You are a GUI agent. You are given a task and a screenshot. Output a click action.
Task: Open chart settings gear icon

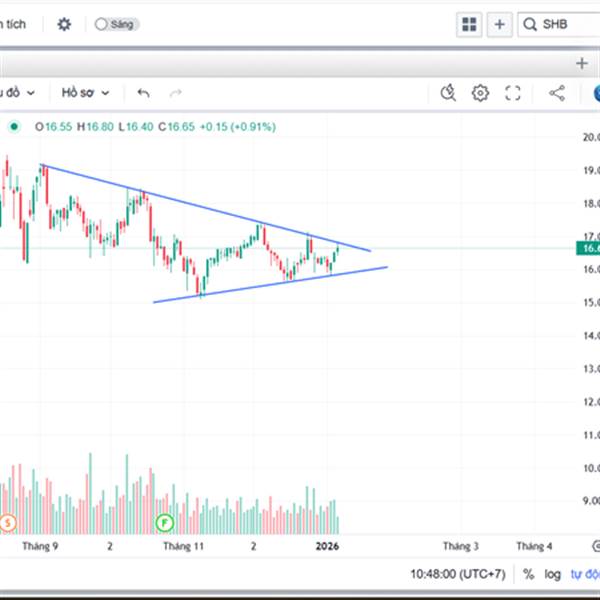pyautogui.click(x=481, y=93)
